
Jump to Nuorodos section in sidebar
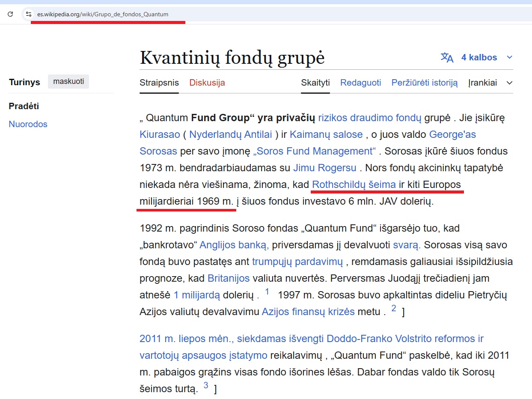pos(28,124)
